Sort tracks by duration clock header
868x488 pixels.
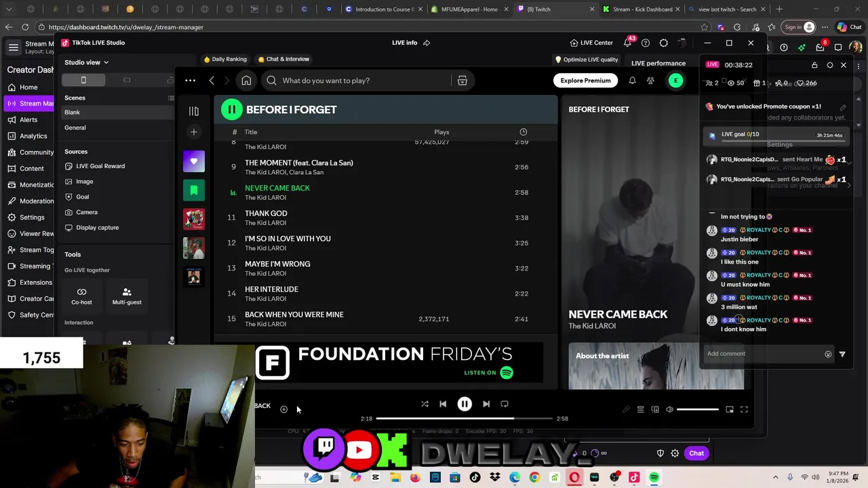[523, 132]
